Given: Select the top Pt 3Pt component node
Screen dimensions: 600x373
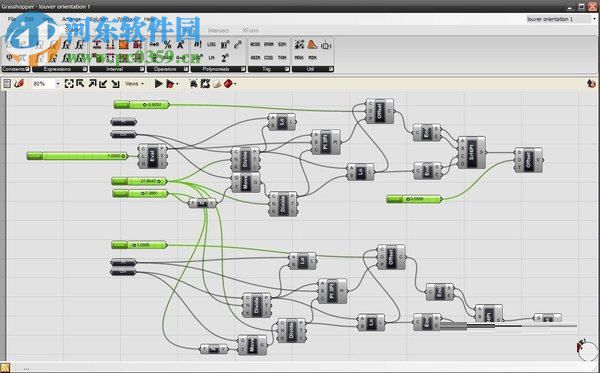Looking at the screenshot, I should point(326,142).
